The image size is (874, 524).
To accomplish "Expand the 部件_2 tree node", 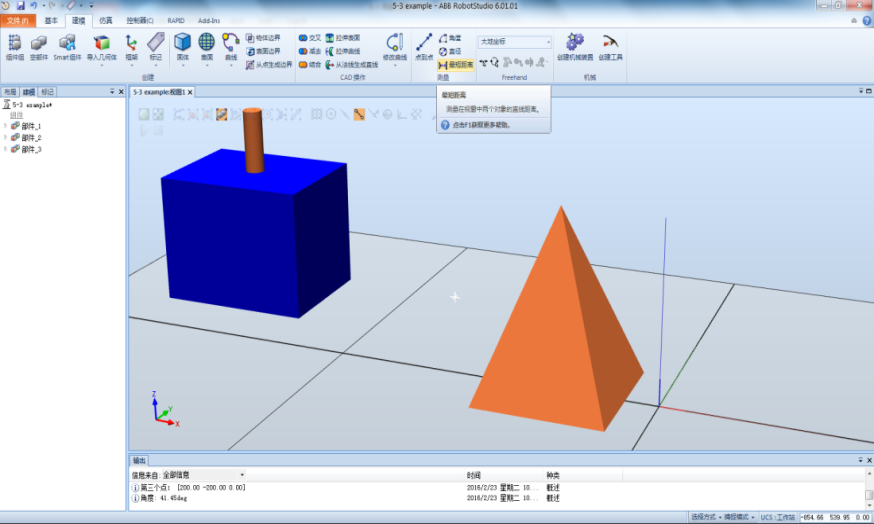I will pos(6,137).
